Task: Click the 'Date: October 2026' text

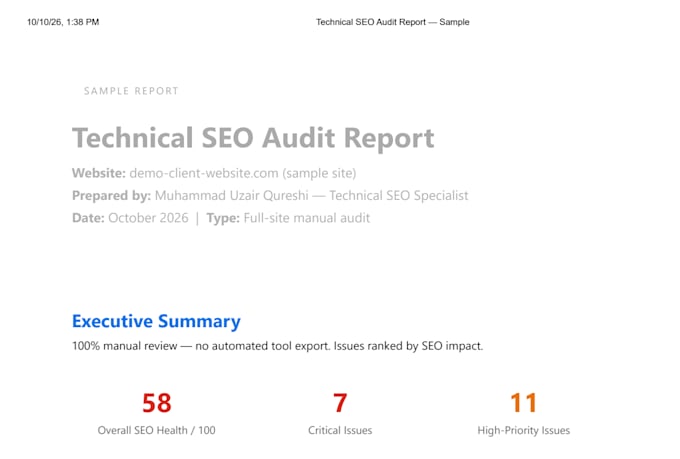Action: point(130,218)
